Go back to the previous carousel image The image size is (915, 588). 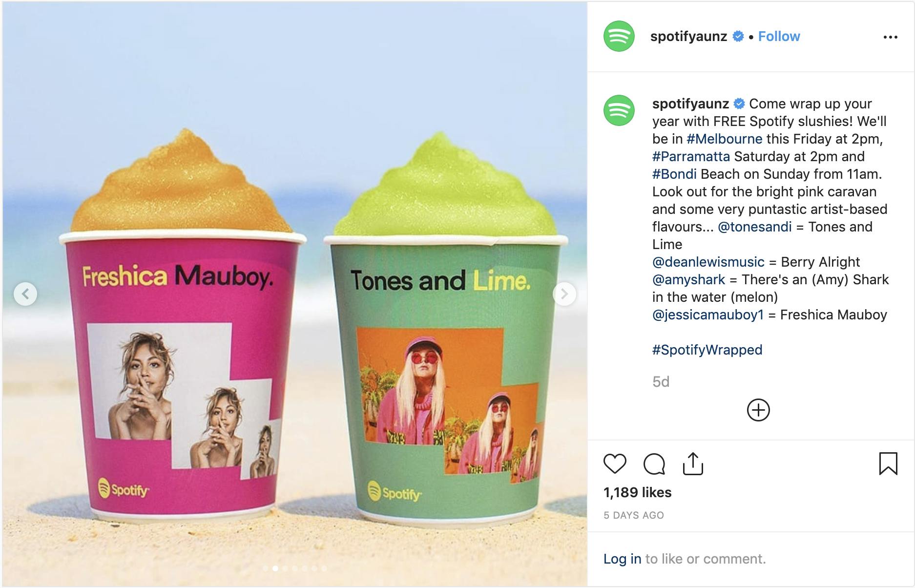pos(25,294)
